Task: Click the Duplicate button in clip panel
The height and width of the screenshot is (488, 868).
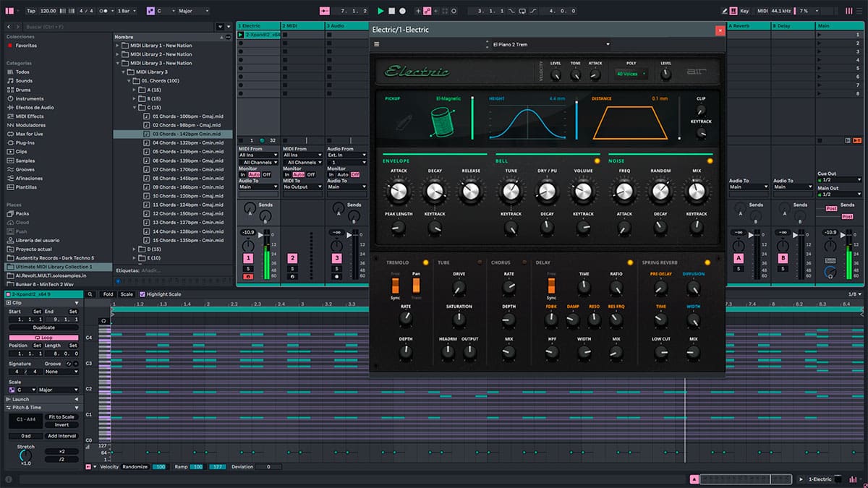Action: [x=43, y=328]
